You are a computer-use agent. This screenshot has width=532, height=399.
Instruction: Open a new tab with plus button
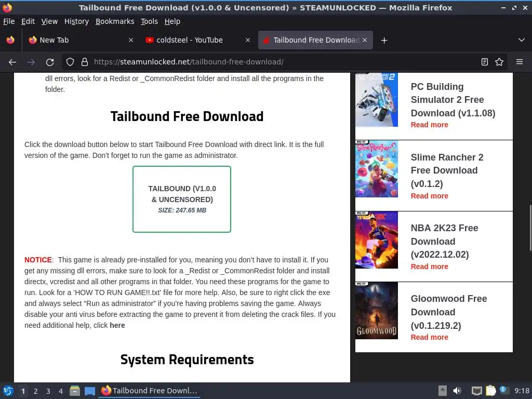coord(384,41)
